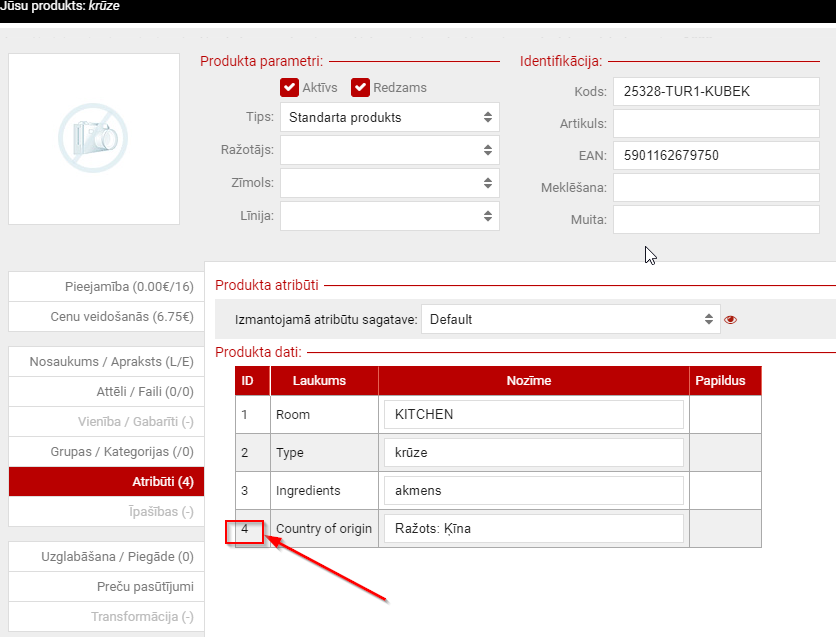Image resolution: width=836 pixels, height=637 pixels.
Task: Switch to Pieejamība tab
Action: 106,287
